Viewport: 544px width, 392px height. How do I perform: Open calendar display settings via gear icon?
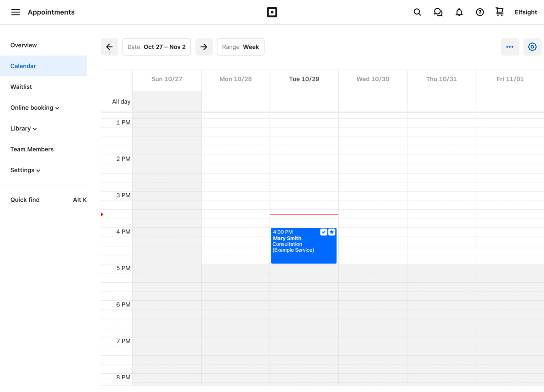(532, 47)
